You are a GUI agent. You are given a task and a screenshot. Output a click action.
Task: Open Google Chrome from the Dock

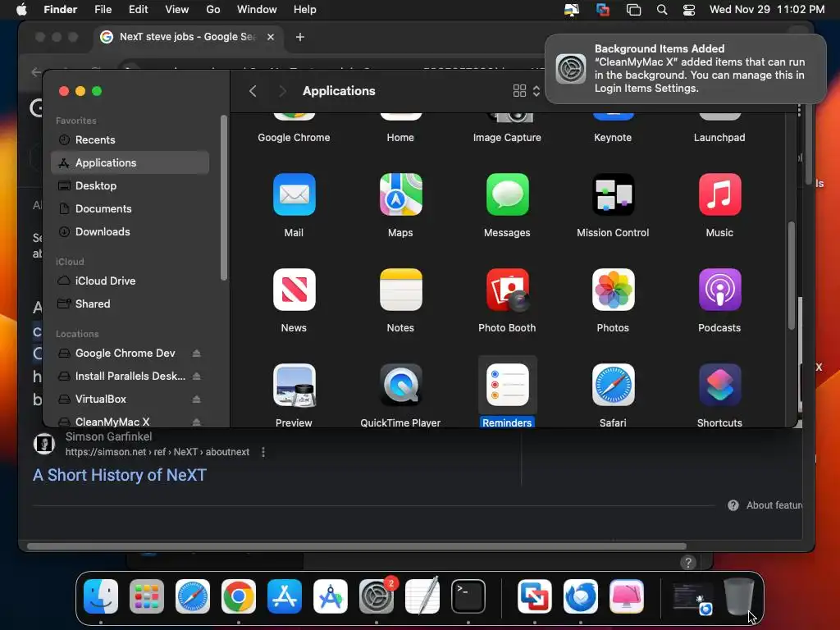(239, 596)
